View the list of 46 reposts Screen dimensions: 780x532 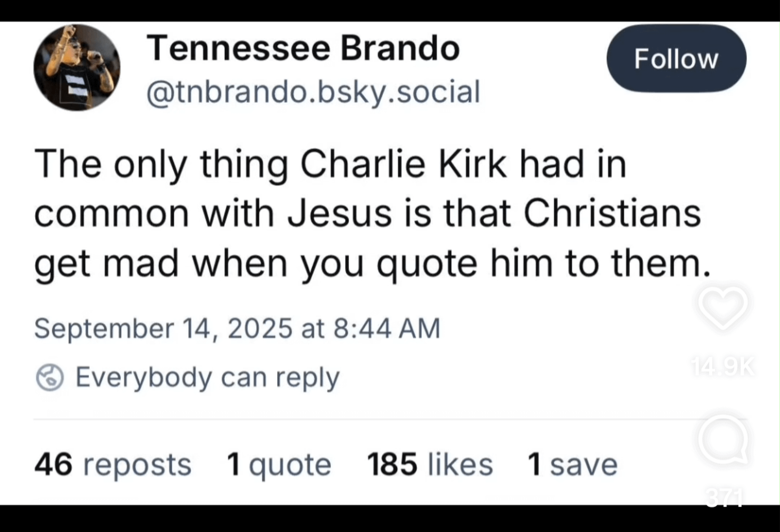[x=113, y=464]
